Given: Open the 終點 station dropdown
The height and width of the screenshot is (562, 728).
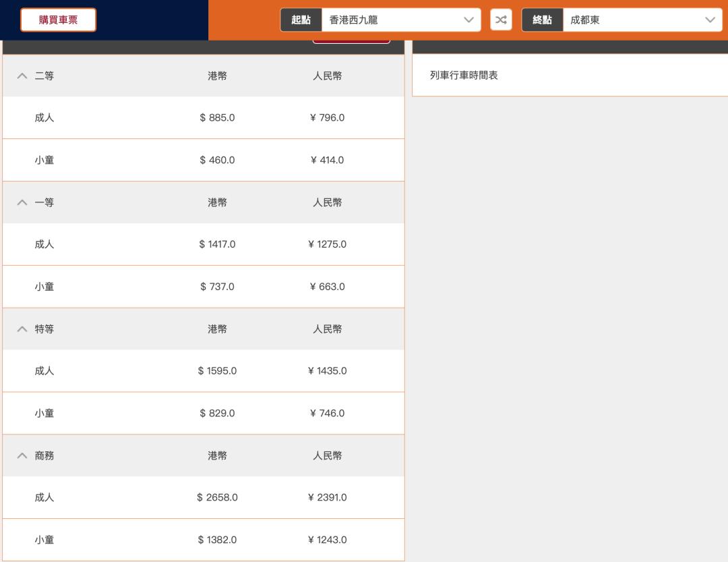Looking at the screenshot, I should click(642, 20).
